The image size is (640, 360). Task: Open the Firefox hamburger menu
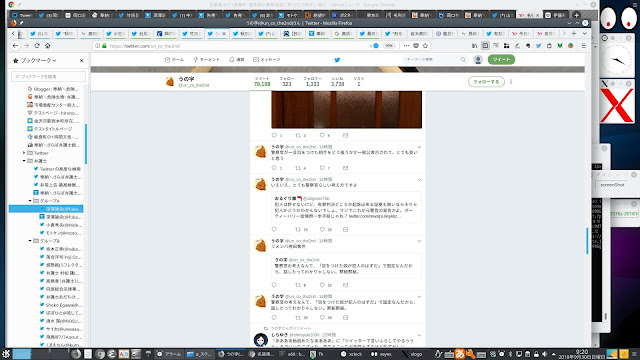pyautogui.click(x=584, y=46)
